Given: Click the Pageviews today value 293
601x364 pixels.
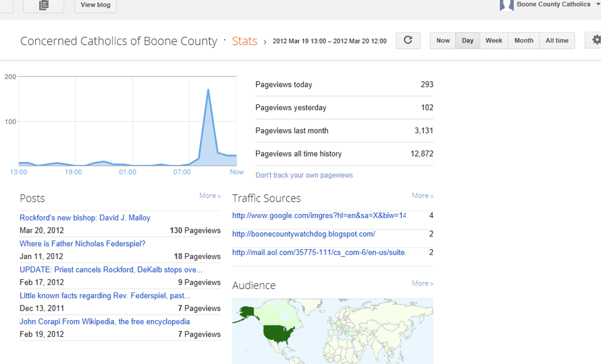Looking at the screenshot, I should (x=427, y=84).
